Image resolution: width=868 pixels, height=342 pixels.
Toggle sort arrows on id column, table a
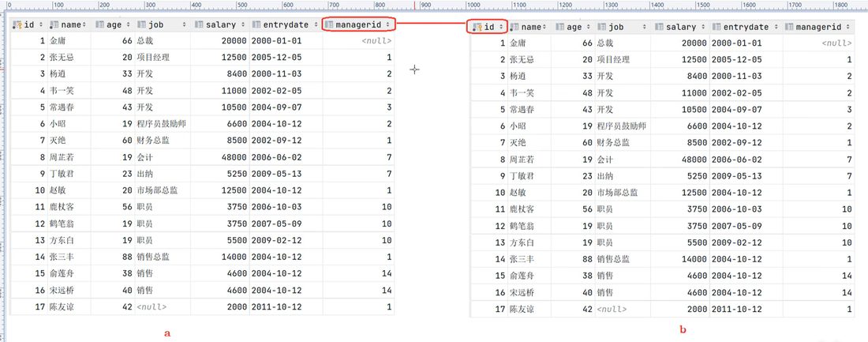[40, 25]
